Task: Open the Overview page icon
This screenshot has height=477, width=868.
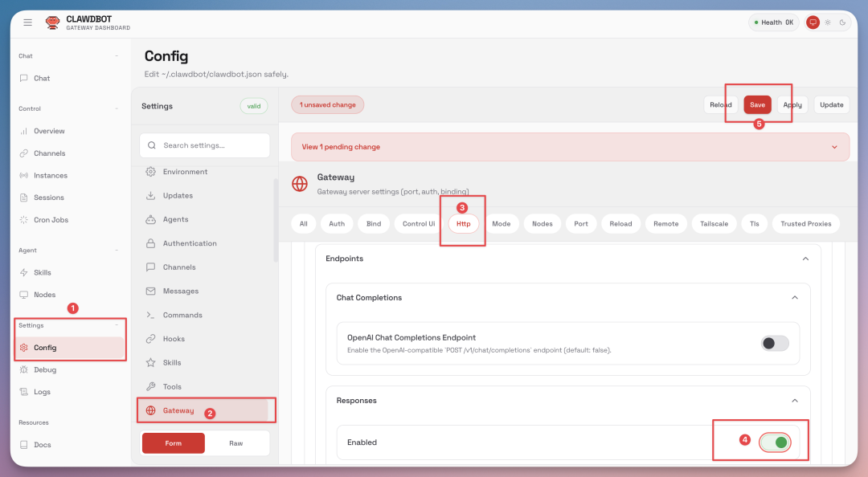Action: pyautogui.click(x=24, y=131)
